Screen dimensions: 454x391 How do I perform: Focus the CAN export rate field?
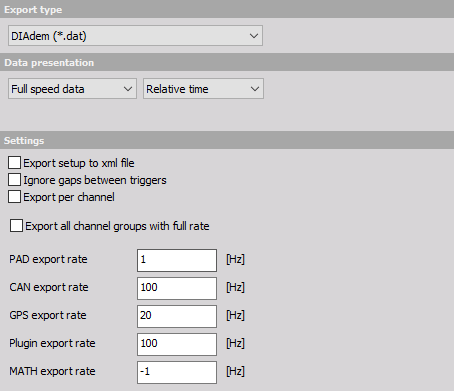177,288
